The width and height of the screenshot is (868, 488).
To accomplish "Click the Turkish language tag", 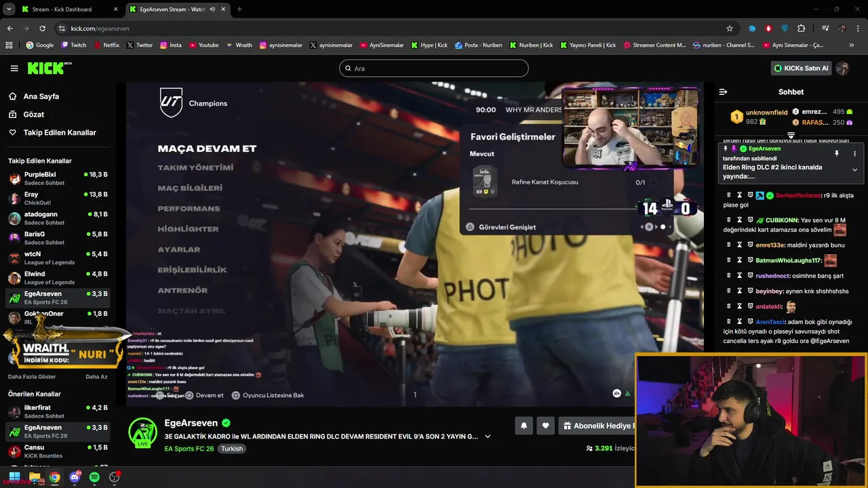I will (232, 449).
